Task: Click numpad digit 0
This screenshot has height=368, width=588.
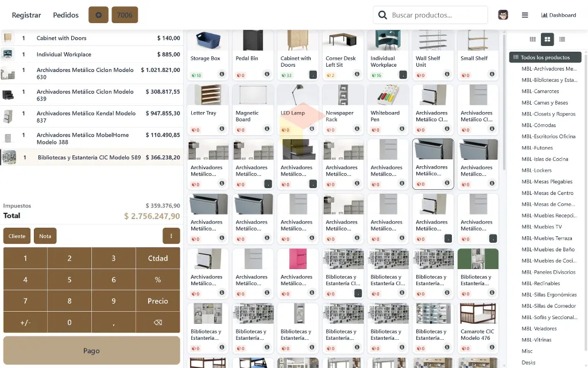Action: [x=69, y=322]
